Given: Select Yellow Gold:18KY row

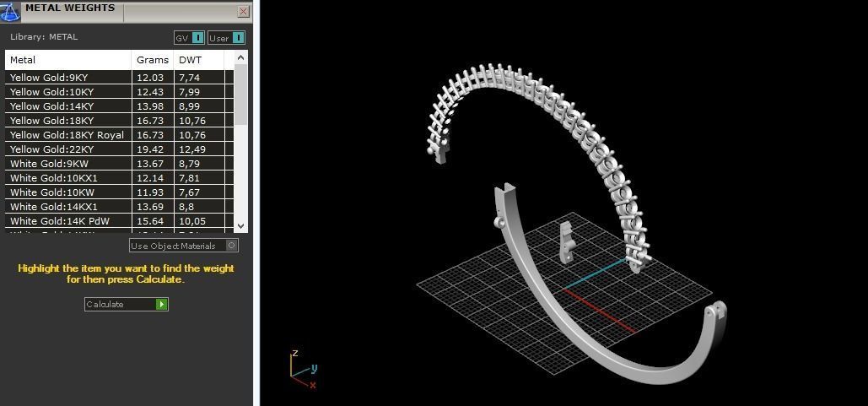Looking at the screenshot, I should 120,121.
